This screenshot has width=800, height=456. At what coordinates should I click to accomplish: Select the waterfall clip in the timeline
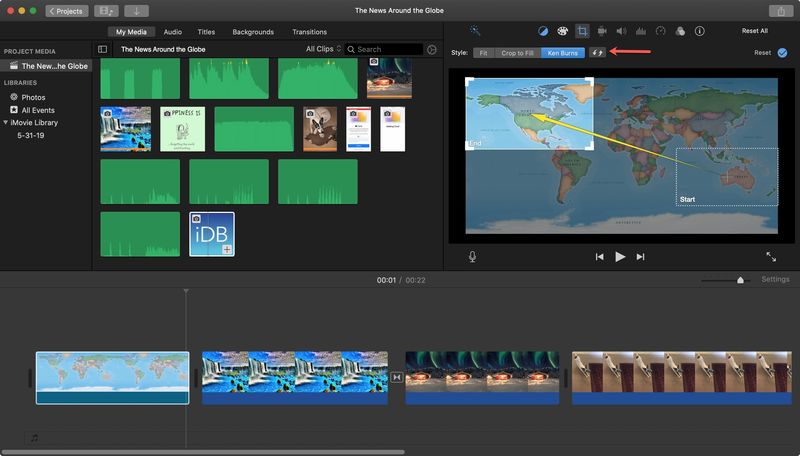[295, 378]
